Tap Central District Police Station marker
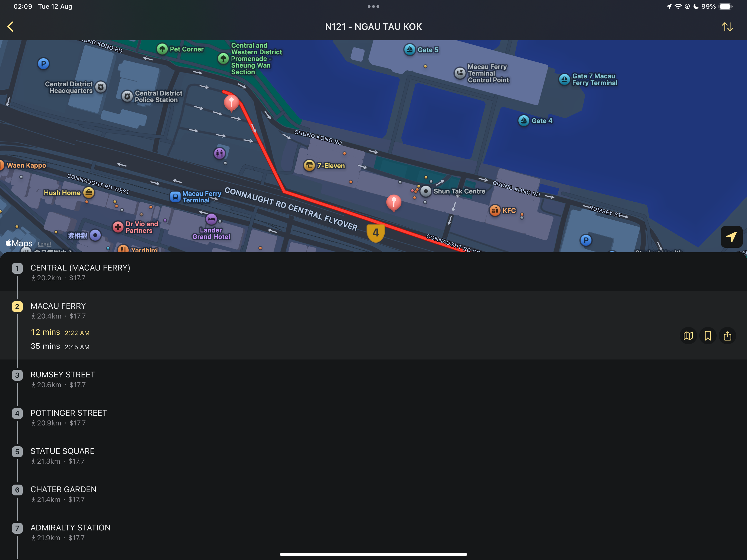 127,97
